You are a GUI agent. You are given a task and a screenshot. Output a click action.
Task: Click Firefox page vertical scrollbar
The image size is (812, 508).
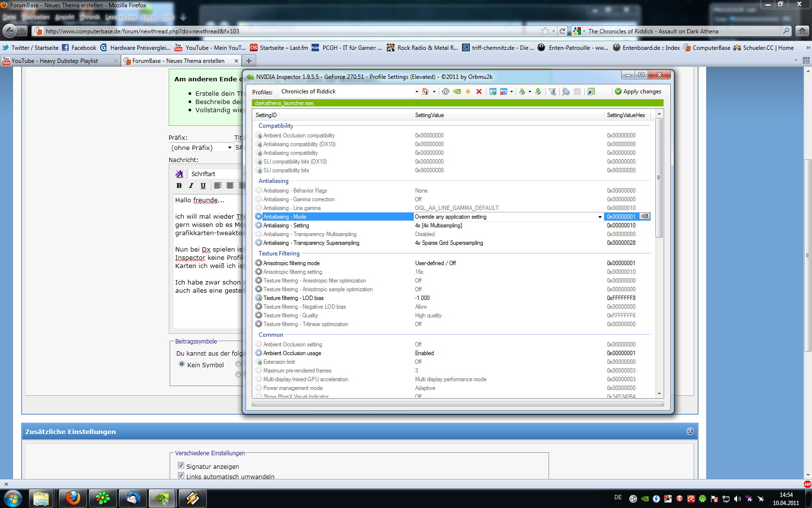point(808,255)
